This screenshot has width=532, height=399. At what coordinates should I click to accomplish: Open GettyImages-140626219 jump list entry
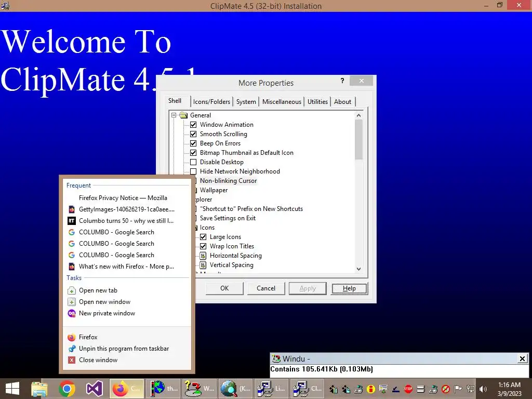pyautogui.click(x=127, y=209)
